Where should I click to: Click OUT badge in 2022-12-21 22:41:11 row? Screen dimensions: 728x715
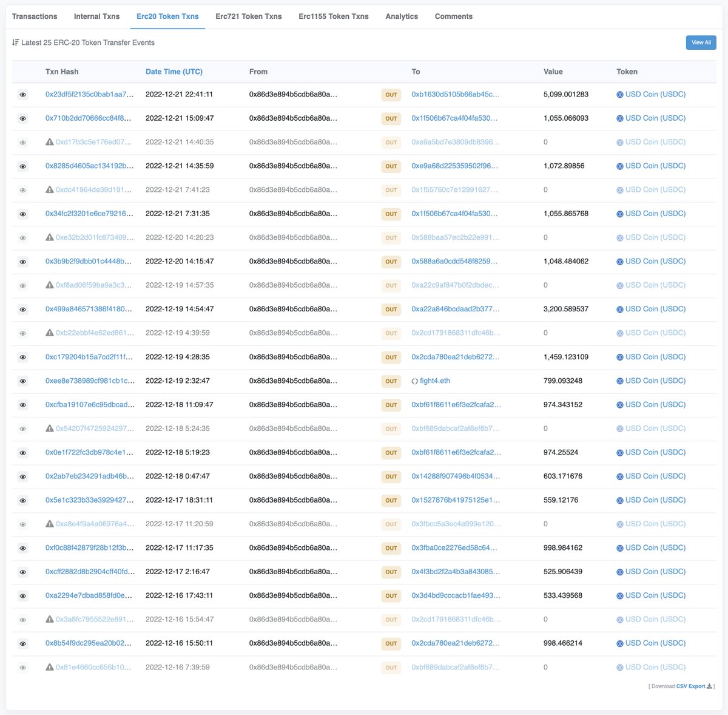(x=391, y=95)
